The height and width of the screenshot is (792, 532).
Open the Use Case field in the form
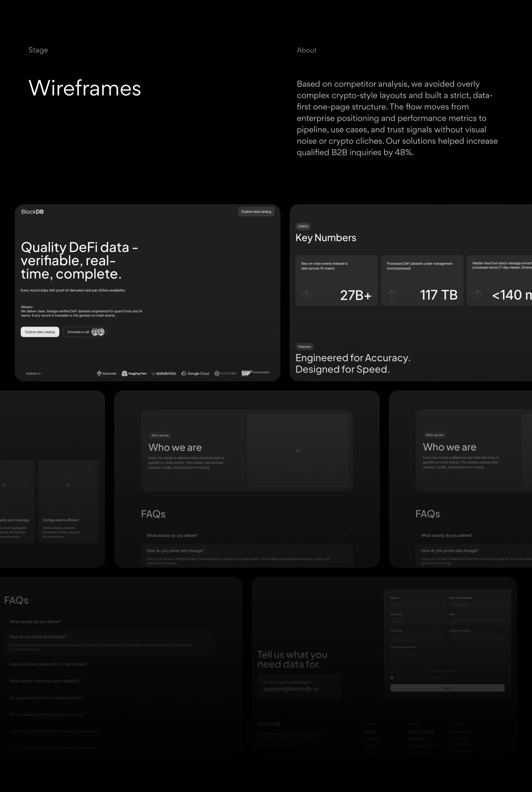[x=418, y=638]
